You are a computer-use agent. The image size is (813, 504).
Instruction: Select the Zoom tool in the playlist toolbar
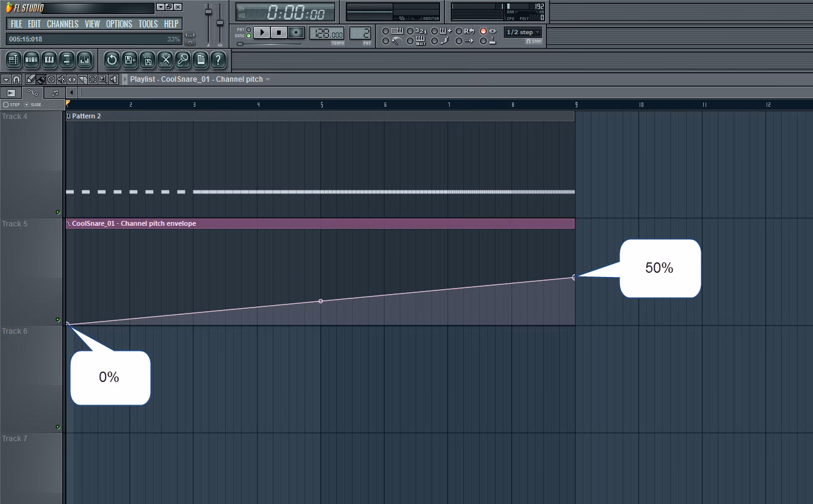pyautogui.click(x=102, y=79)
